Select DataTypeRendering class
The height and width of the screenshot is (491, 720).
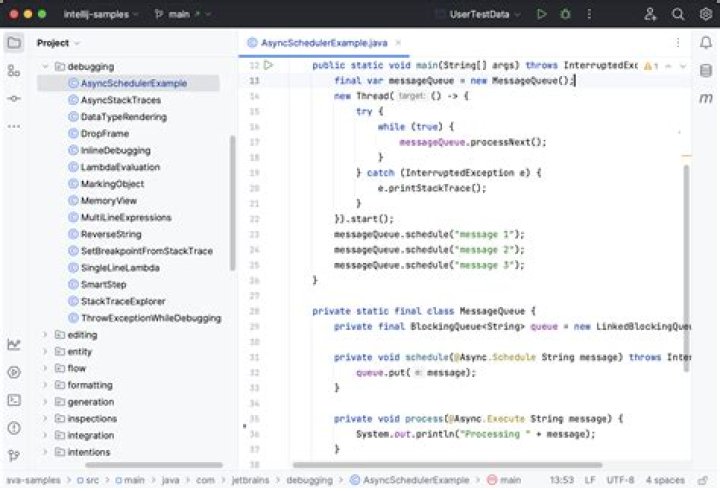(124, 117)
